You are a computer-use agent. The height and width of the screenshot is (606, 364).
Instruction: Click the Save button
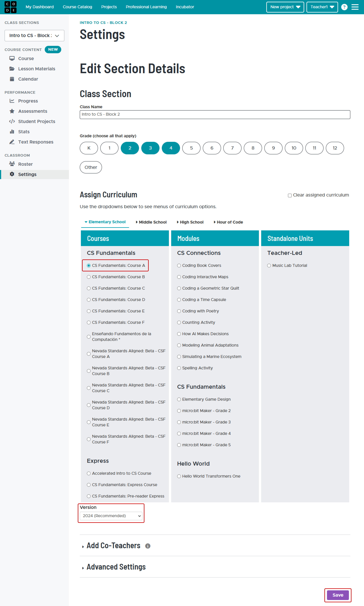[x=338, y=595]
